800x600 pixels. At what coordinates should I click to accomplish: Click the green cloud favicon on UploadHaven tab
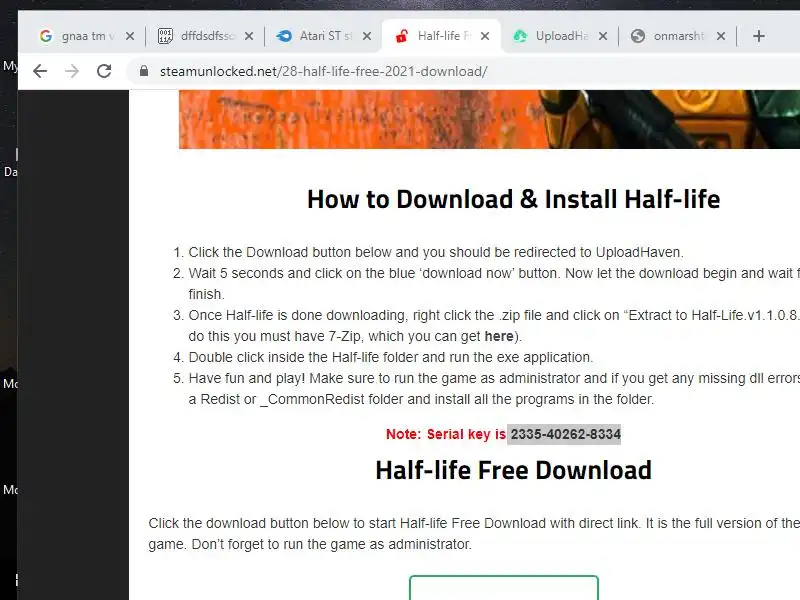[x=520, y=36]
